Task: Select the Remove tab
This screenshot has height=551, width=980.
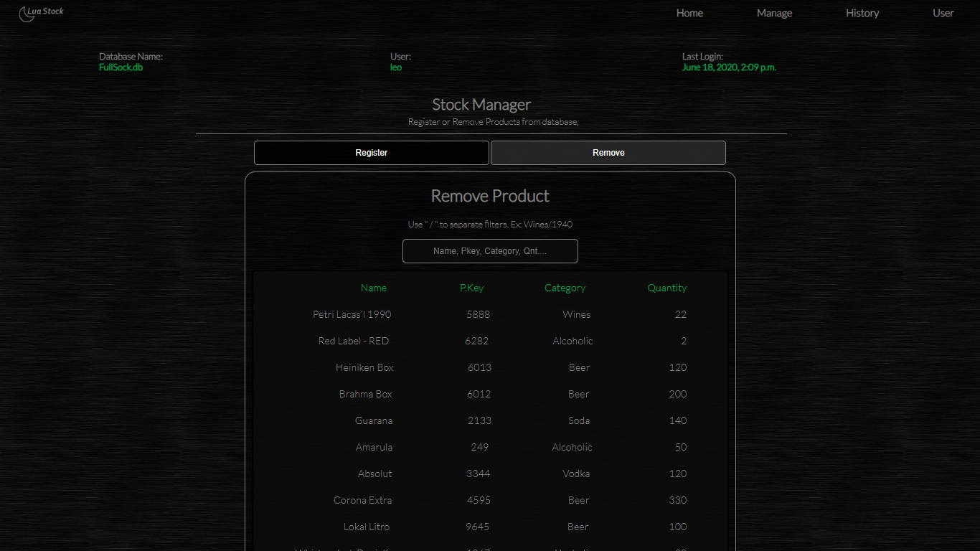Action: [x=608, y=153]
